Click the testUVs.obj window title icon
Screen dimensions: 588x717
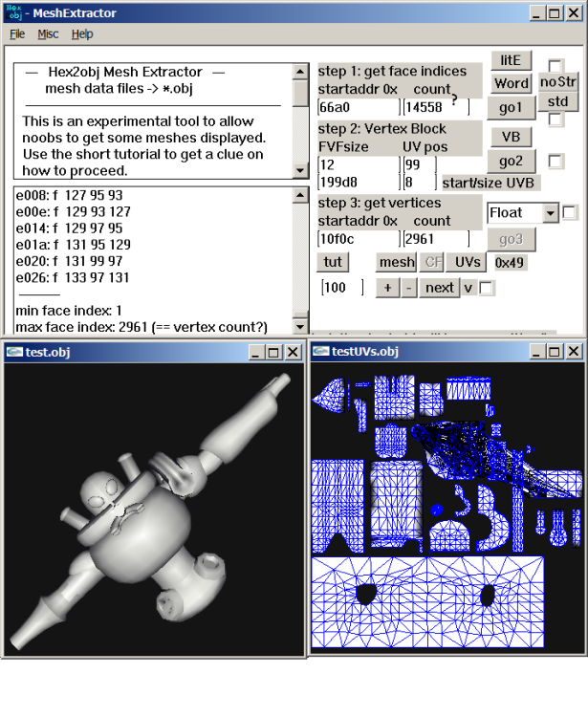point(321,351)
